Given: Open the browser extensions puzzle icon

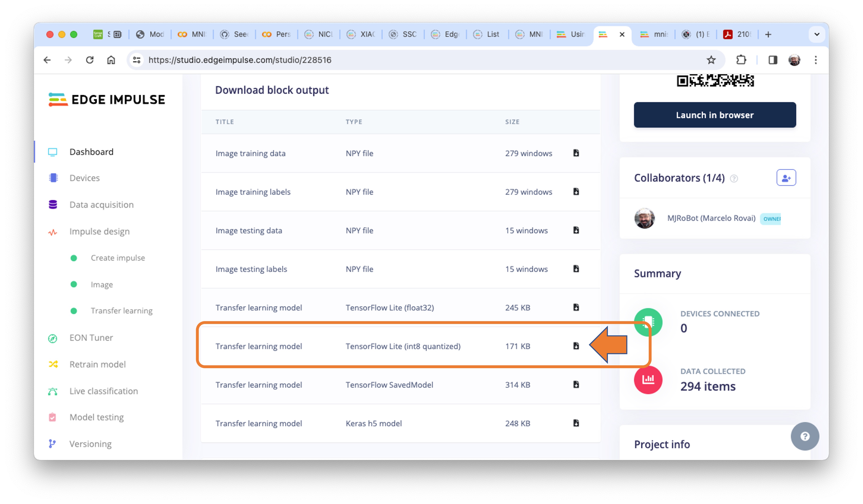Looking at the screenshot, I should tap(741, 60).
